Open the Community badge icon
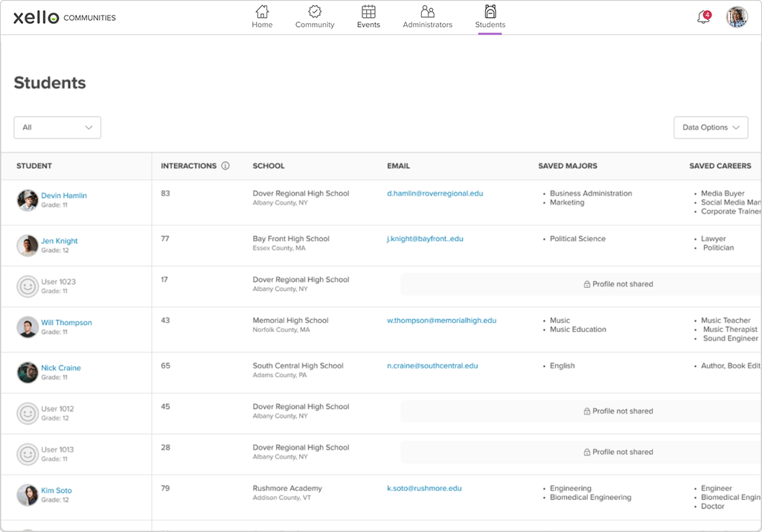The width and height of the screenshot is (762, 532). [x=315, y=12]
